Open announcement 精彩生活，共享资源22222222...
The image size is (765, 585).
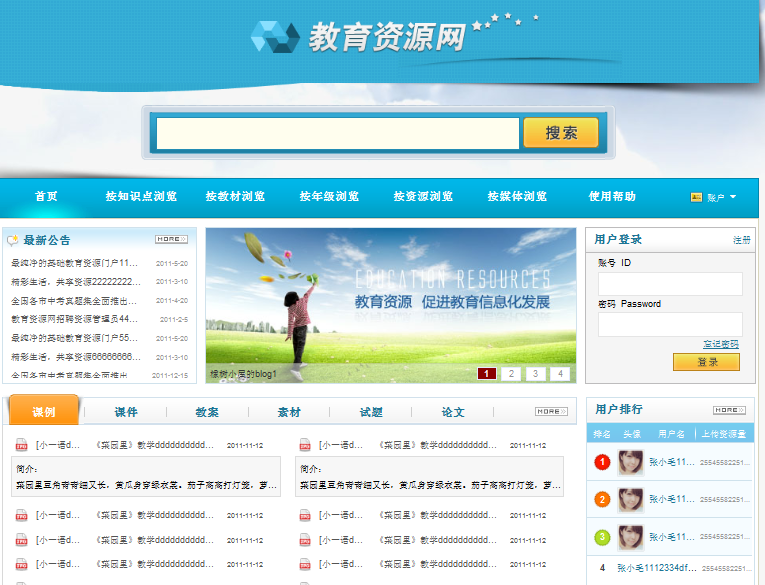tap(76, 282)
